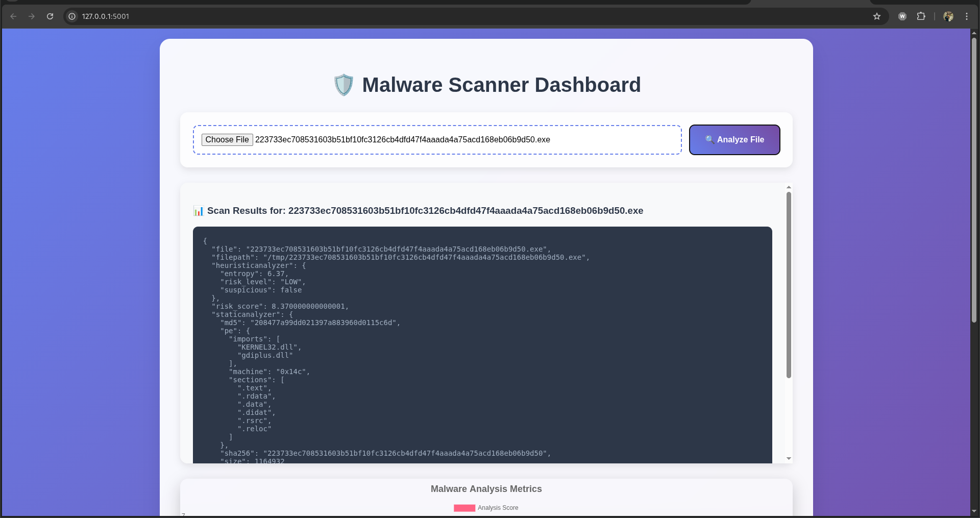Reload the current page
Image resolution: width=980 pixels, height=518 pixels.
(x=50, y=16)
